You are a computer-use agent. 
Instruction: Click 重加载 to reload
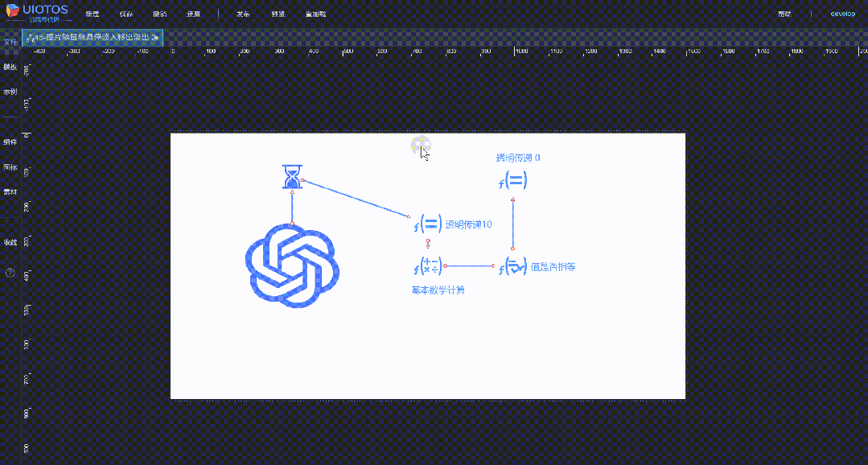click(315, 14)
